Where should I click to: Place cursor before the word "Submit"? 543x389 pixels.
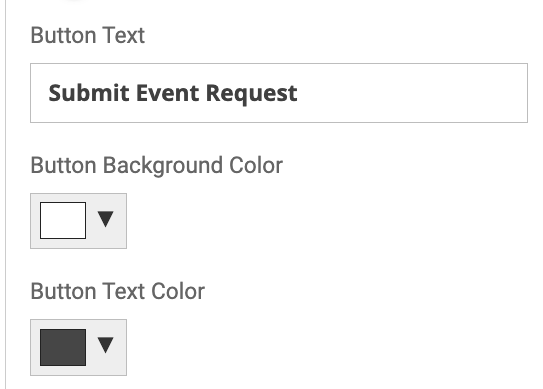[48, 94]
